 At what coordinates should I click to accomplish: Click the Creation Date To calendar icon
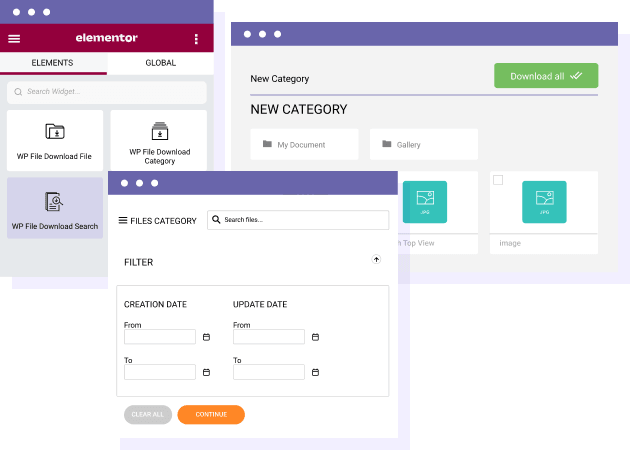(x=206, y=372)
